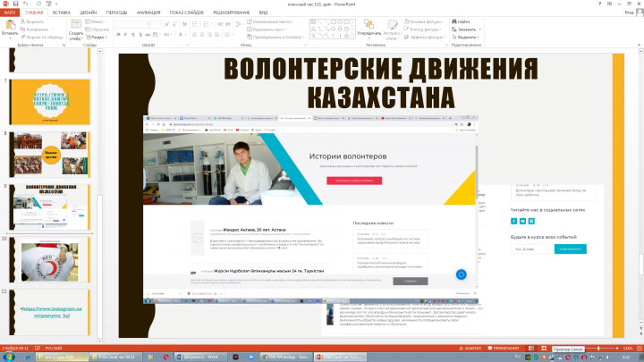Open the Раздел (Section) dropdown
This screenshot has width=644, height=362.
click(x=96, y=37)
